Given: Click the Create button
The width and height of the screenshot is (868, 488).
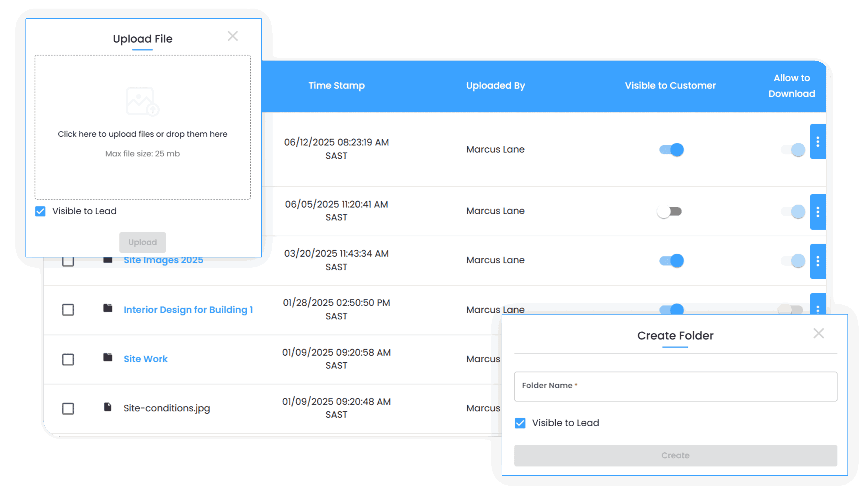Looking at the screenshot, I should [675, 455].
